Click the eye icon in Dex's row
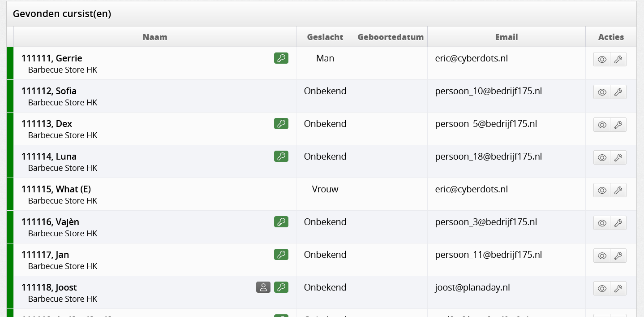The image size is (644, 317). pos(602,125)
